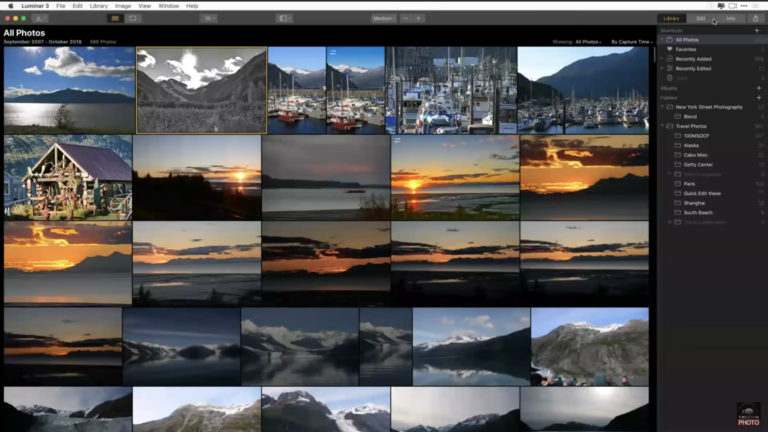Click the share/export icon beside Info
Screen dimensions: 768x432
(x=756, y=18)
